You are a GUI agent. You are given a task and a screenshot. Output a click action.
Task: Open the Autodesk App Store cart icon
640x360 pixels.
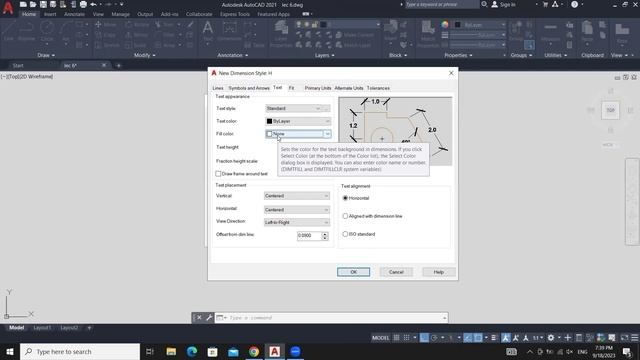click(x=545, y=4)
